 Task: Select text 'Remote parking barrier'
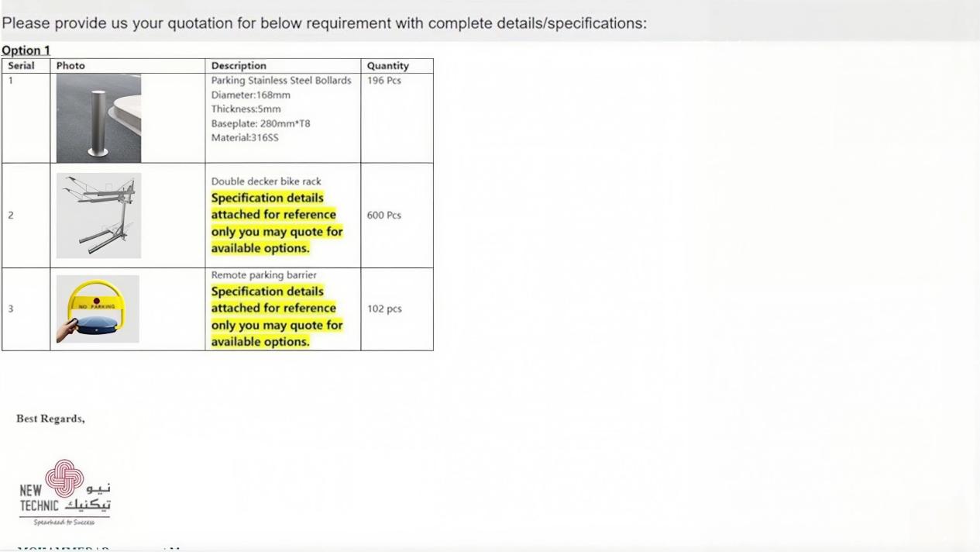[x=264, y=275]
